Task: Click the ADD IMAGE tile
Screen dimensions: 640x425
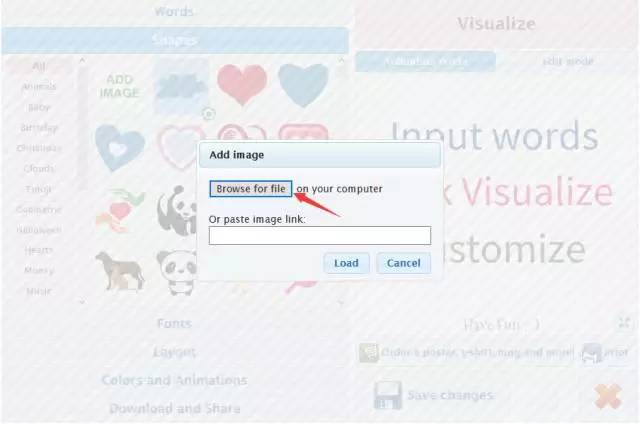Action: click(x=119, y=86)
